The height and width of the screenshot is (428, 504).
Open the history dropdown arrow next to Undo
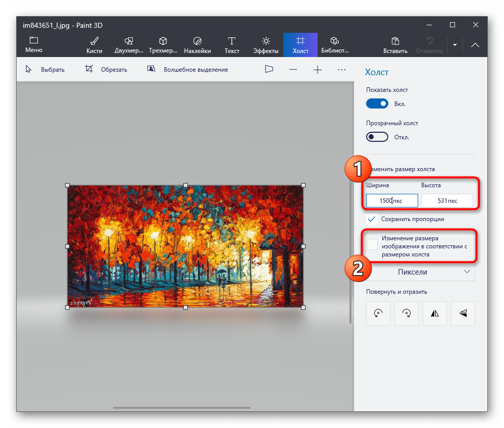(x=455, y=44)
